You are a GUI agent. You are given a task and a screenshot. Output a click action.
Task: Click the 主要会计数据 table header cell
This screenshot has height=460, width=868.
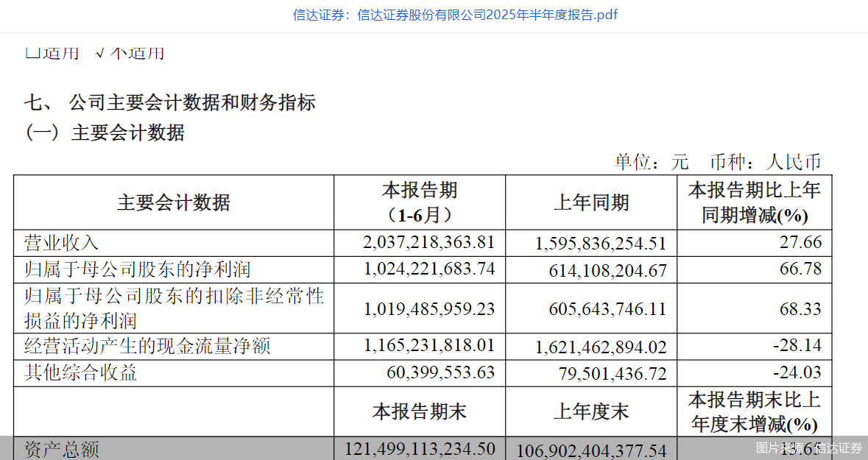click(174, 202)
